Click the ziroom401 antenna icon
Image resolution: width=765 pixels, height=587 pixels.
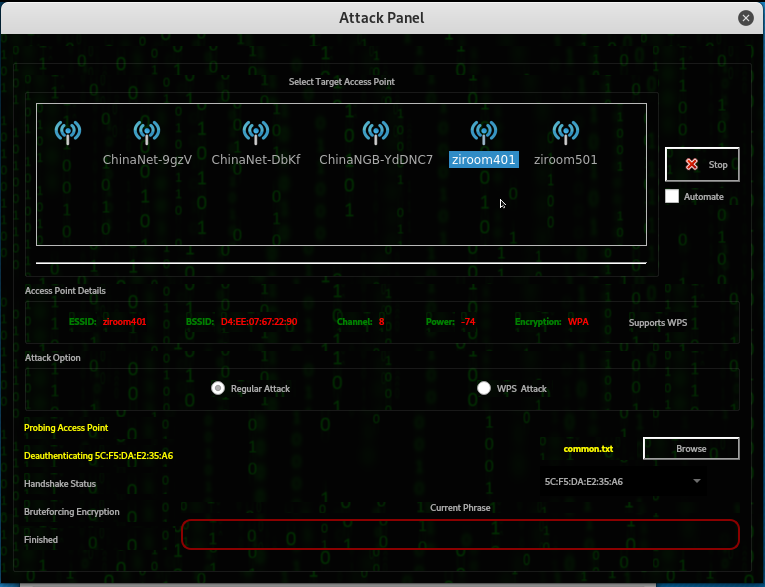(x=483, y=133)
